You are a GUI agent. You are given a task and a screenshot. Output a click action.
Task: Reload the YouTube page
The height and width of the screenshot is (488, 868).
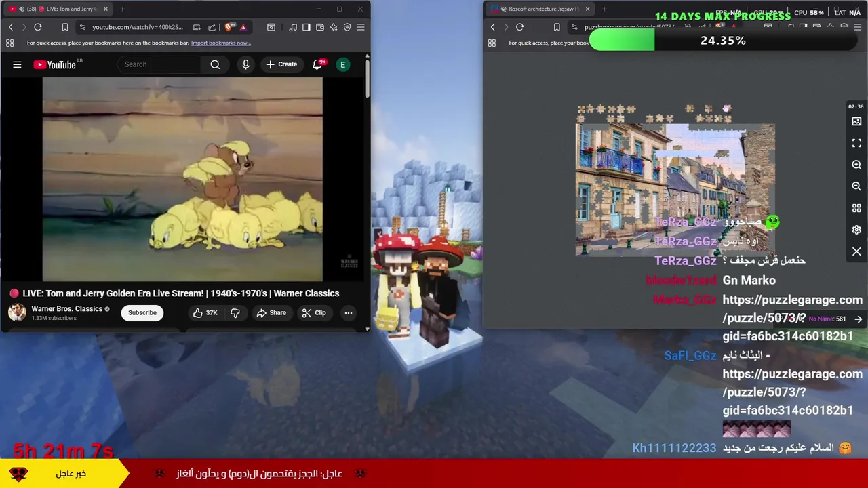tap(38, 27)
